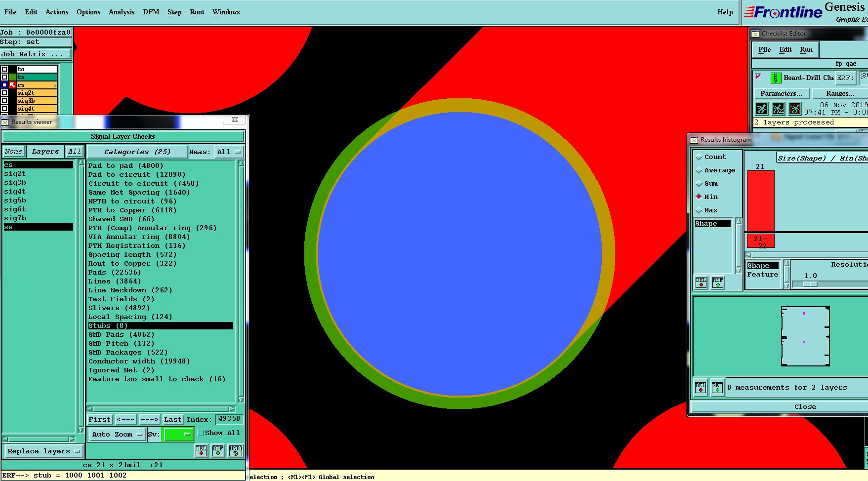Image resolution: width=868 pixels, height=481 pixels.
Task: Open the DFM menu
Action: [x=151, y=12]
